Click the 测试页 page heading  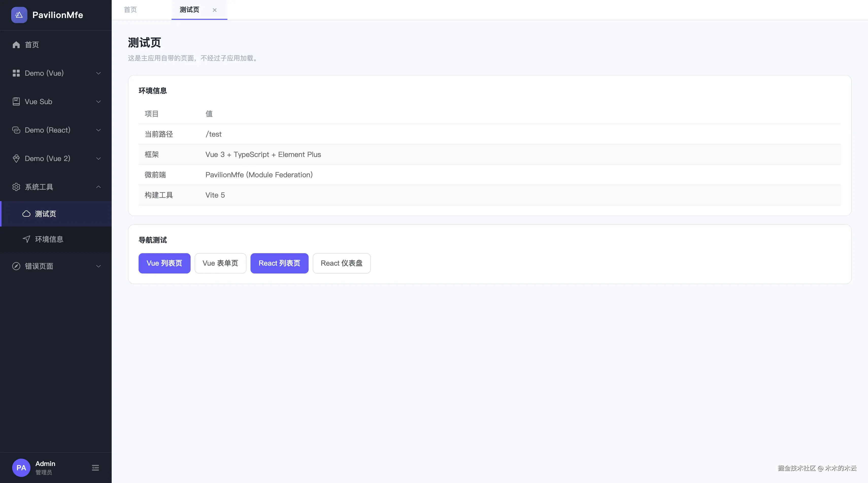[144, 42]
